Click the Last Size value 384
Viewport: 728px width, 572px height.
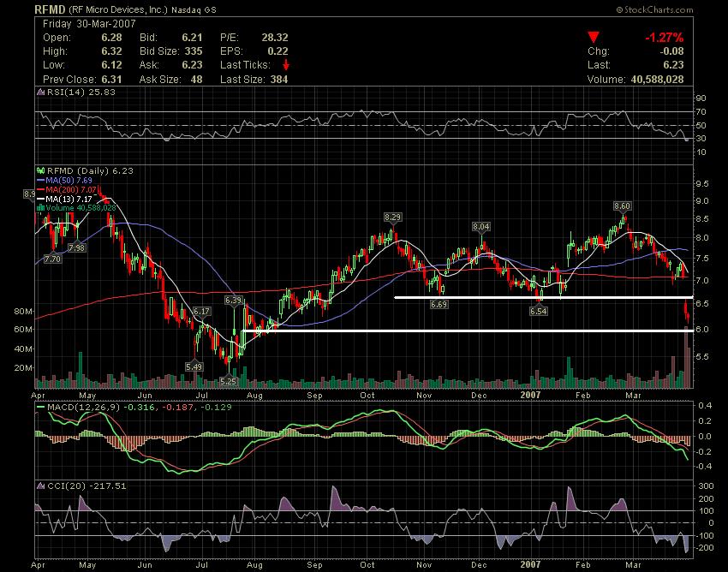(x=279, y=80)
